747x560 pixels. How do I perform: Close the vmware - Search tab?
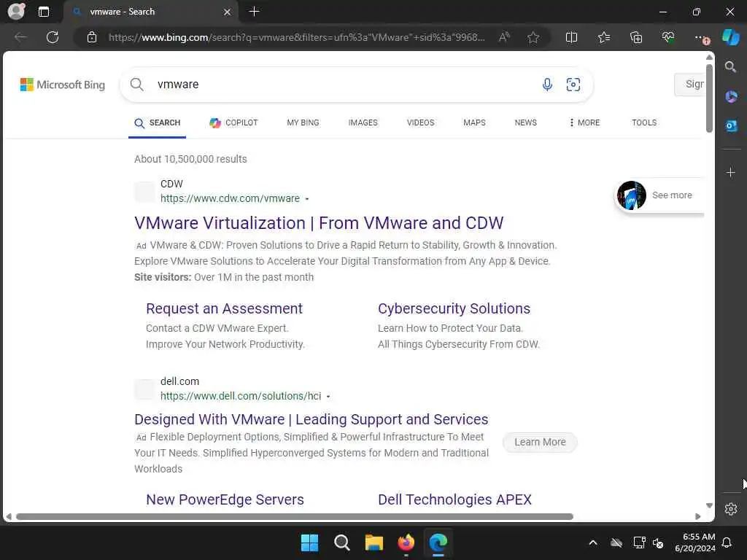tap(228, 12)
